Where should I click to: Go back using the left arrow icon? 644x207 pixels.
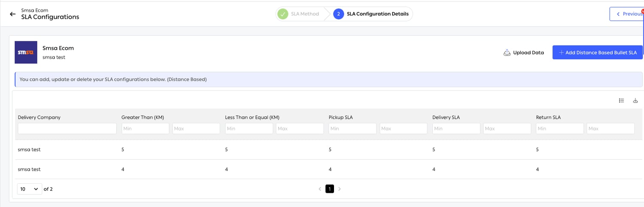click(12, 14)
